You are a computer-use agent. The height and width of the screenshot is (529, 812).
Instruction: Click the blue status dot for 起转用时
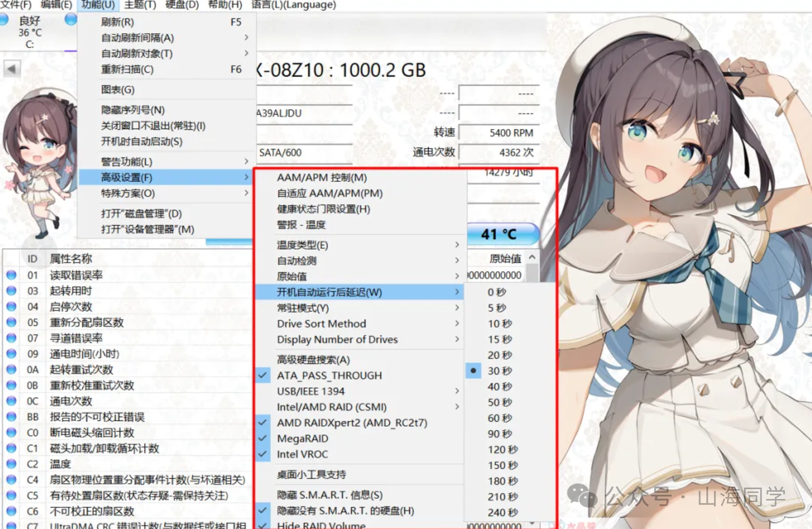point(11,291)
